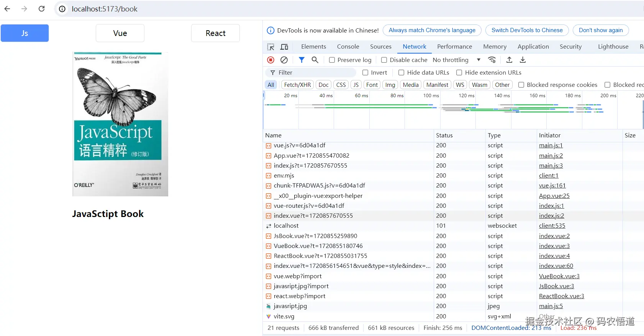This screenshot has height=336, width=644.
Task: Filter requests by WS
Action: 460,85
